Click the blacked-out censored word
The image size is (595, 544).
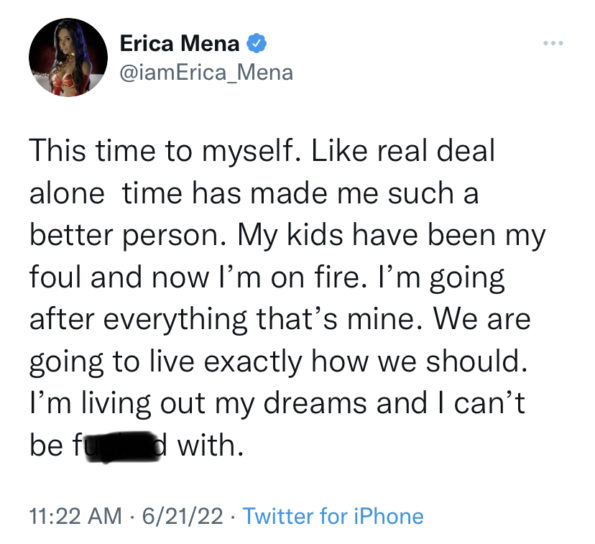(x=123, y=447)
